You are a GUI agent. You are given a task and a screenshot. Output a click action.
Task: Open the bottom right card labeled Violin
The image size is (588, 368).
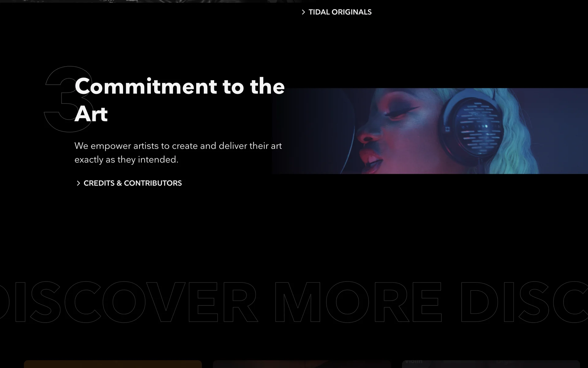click(491, 364)
